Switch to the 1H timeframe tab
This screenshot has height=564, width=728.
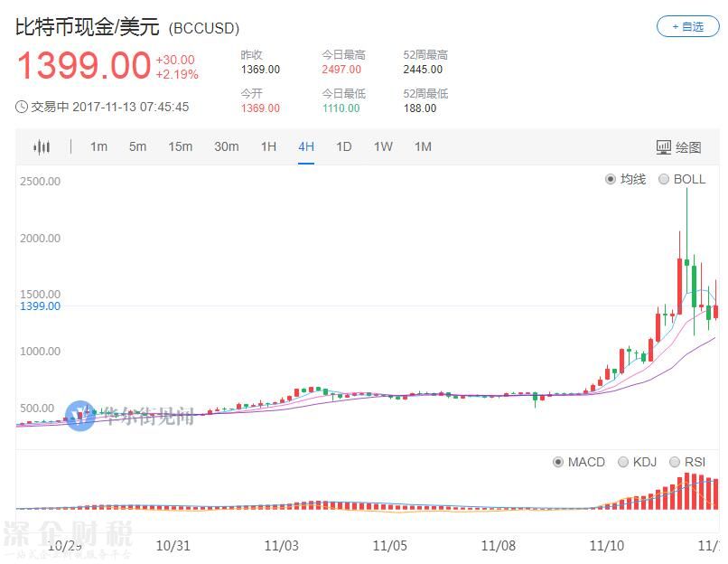click(268, 146)
